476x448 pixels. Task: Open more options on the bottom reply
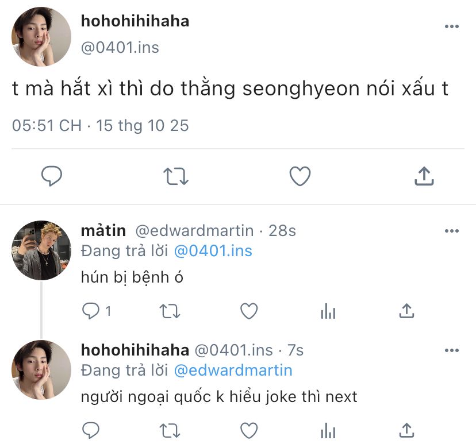[452, 350]
